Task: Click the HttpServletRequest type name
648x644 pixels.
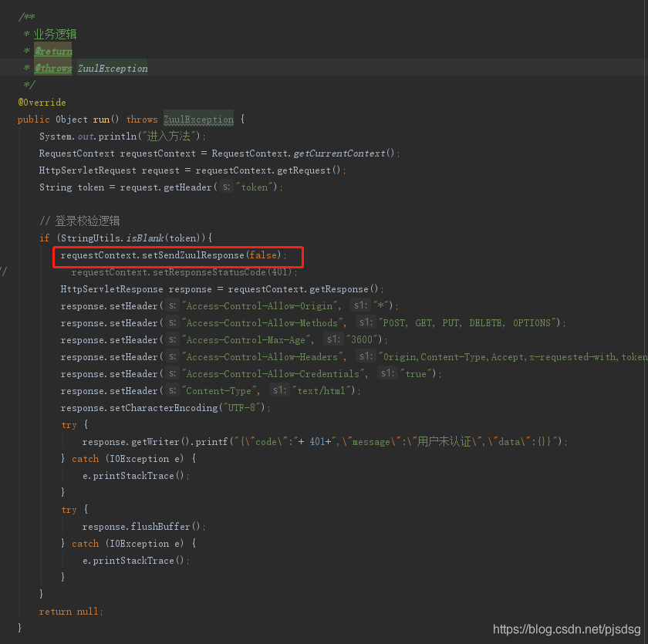Action: click(88, 170)
